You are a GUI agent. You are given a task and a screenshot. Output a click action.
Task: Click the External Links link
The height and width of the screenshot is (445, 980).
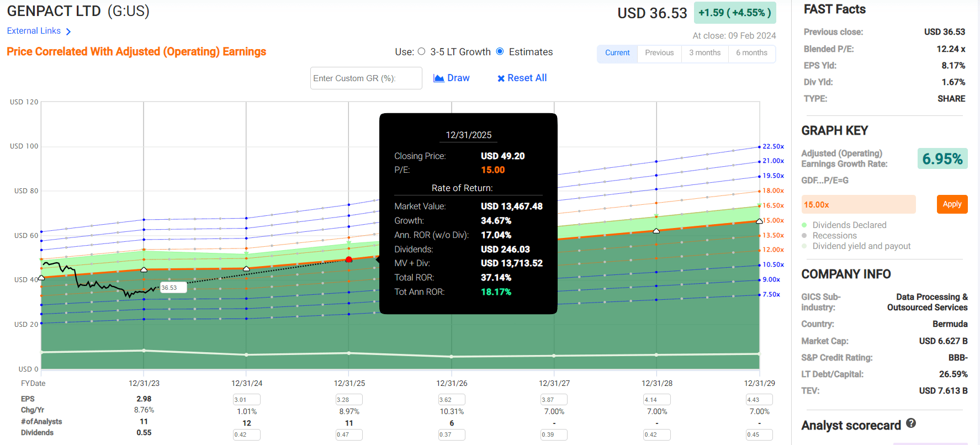coord(34,31)
